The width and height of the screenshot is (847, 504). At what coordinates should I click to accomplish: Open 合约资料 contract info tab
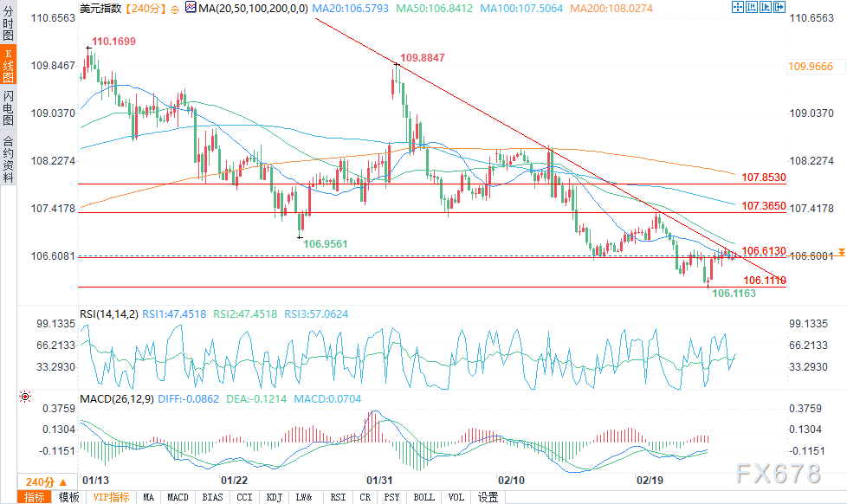[x=8, y=158]
